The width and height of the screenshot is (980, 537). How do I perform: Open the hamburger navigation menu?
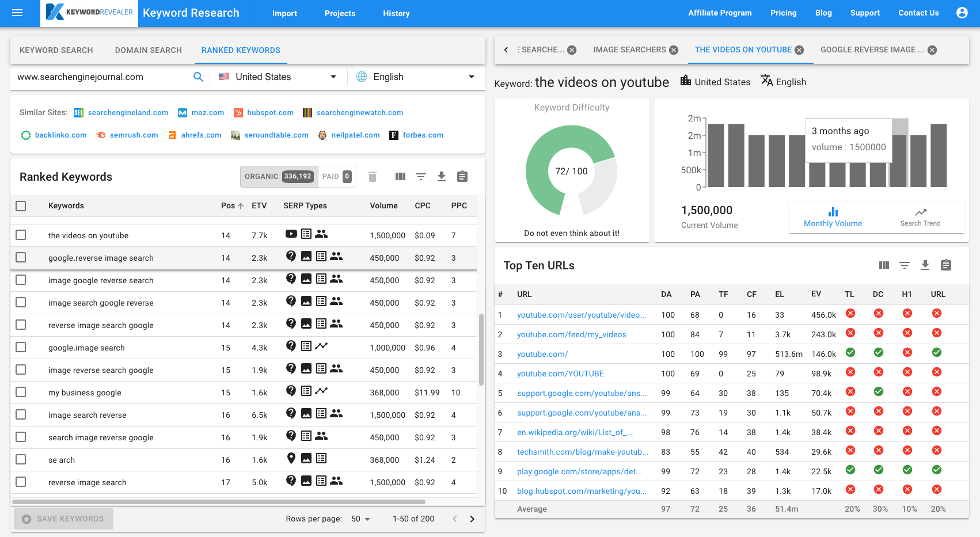(x=17, y=13)
